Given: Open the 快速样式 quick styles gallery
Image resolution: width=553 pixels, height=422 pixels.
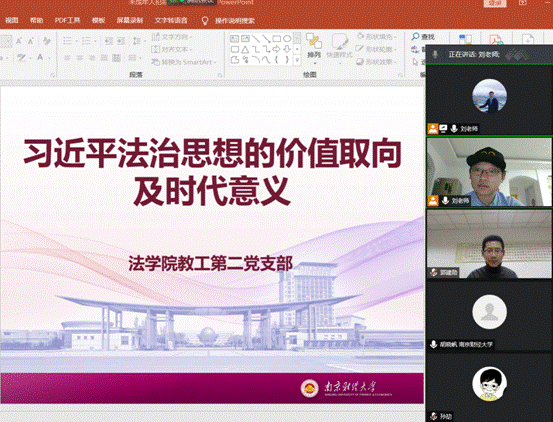Looking at the screenshot, I should coord(339,49).
